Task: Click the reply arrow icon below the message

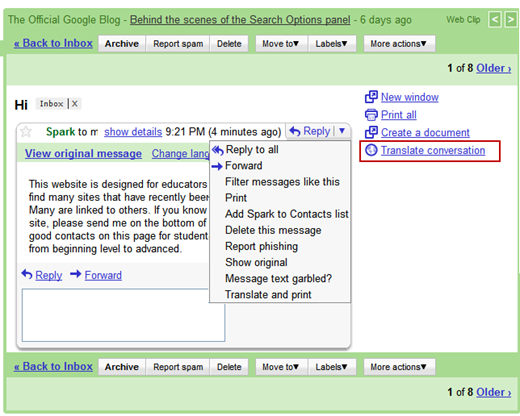Action: tap(27, 275)
